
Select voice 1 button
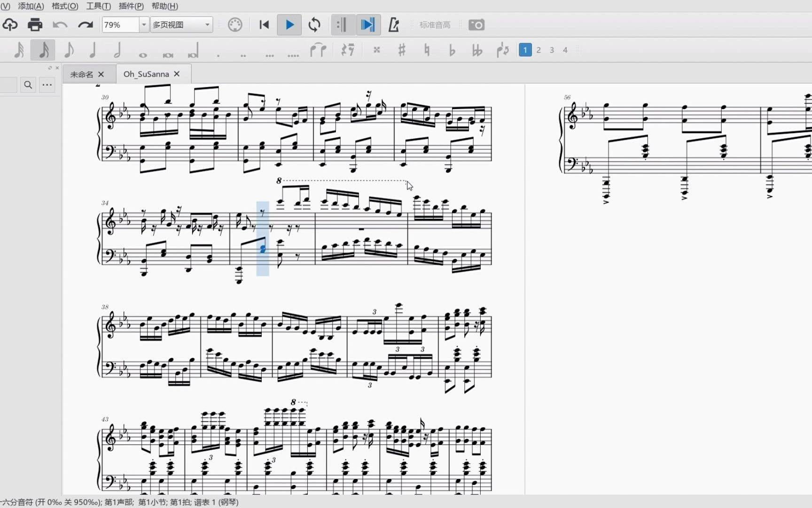point(525,50)
